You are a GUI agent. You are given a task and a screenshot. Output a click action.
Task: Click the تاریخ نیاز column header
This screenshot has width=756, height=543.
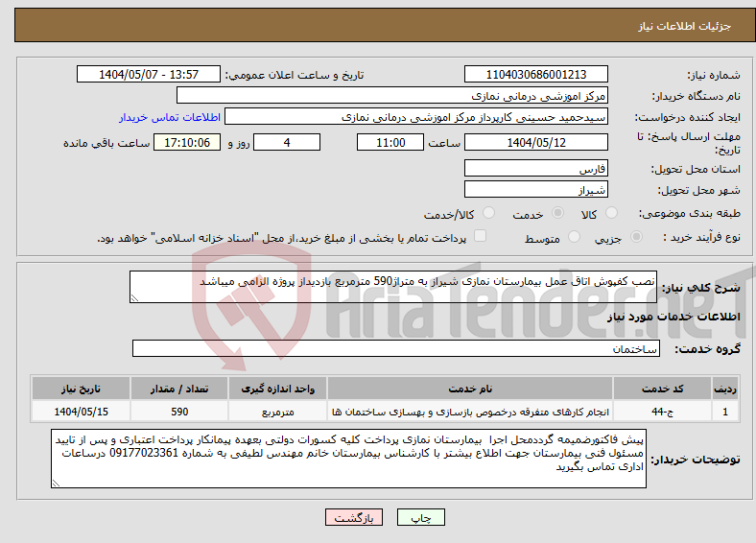(81, 389)
